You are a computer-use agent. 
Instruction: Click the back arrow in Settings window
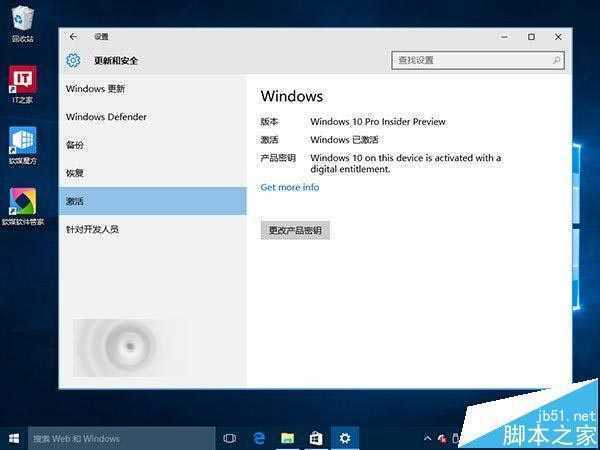coord(73,37)
